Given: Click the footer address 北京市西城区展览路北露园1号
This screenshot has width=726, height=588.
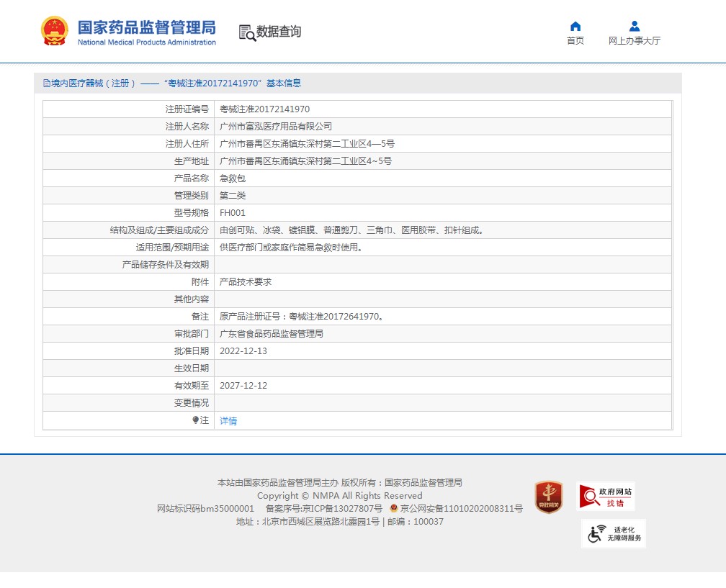Looking at the screenshot, I should click(x=321, y=521).
